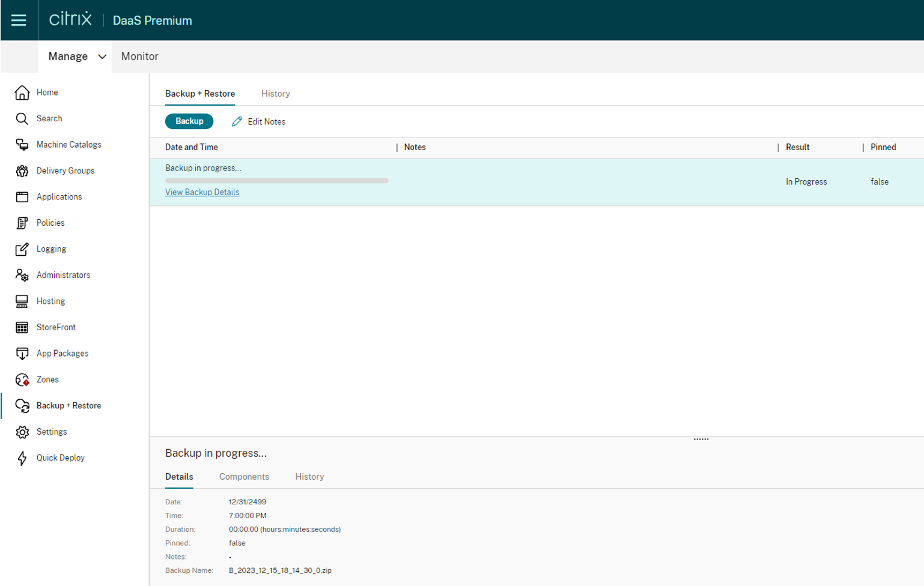Screen dimensions: 924x586
Task: Click the Edit Notes pencil icon
Action: point(237,122)
